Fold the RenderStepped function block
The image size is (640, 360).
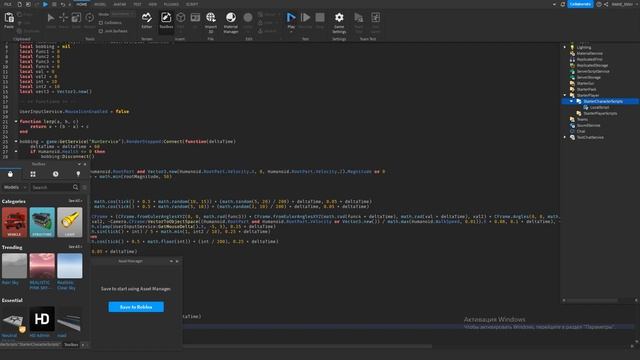point(16,141)
